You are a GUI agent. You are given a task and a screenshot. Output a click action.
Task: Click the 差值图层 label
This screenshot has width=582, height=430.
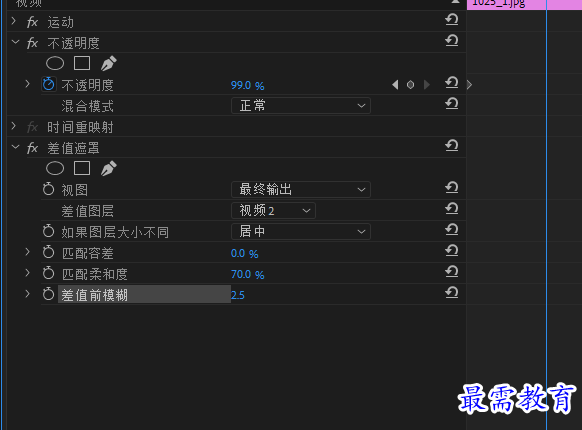click(x=87, y=211)
